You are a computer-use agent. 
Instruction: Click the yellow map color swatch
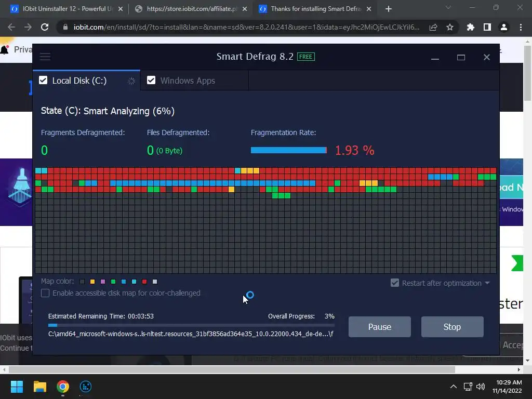pos(92,282)
